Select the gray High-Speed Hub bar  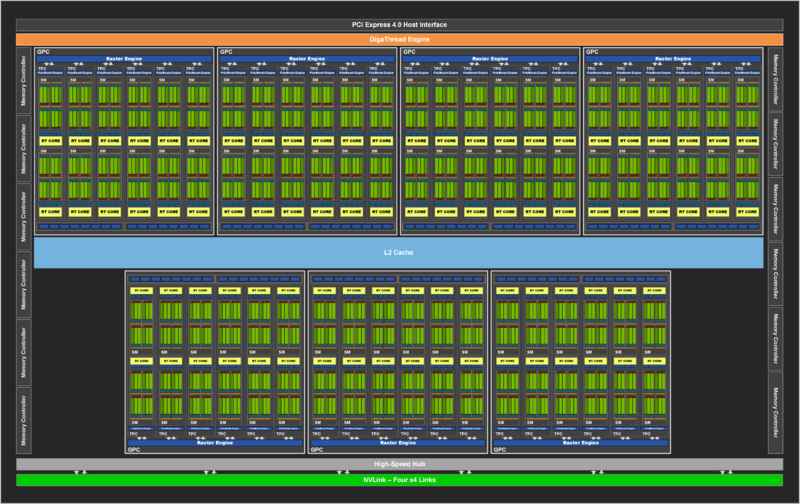(x=399, y=465)
